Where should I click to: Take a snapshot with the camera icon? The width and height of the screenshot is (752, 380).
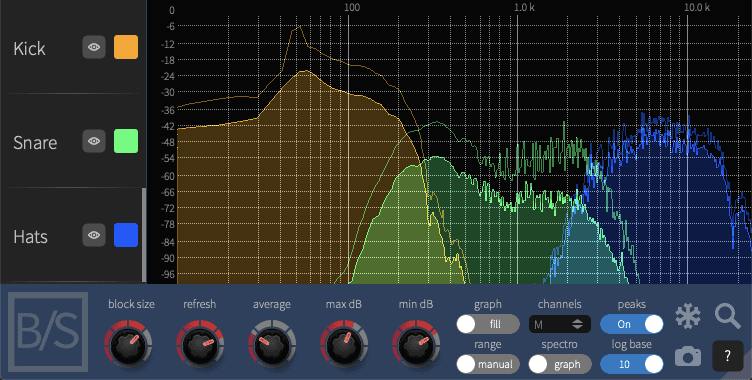click(x=688, y=356)
